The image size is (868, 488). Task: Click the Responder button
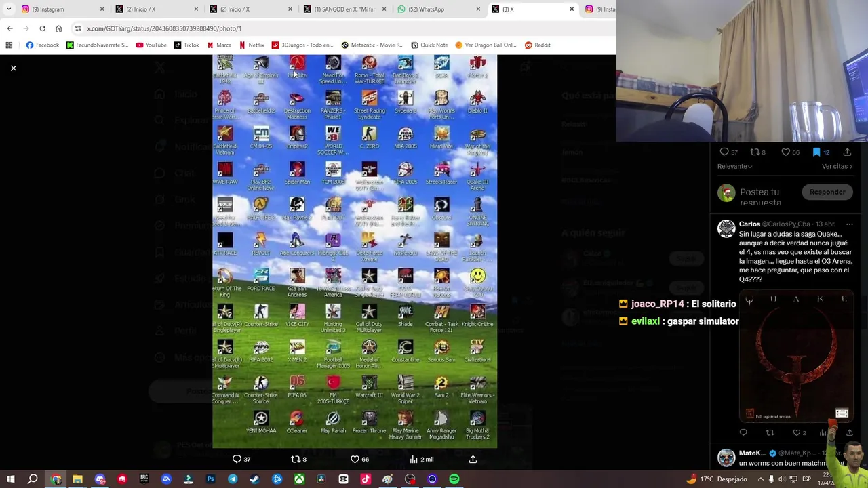tap(827, 192)
